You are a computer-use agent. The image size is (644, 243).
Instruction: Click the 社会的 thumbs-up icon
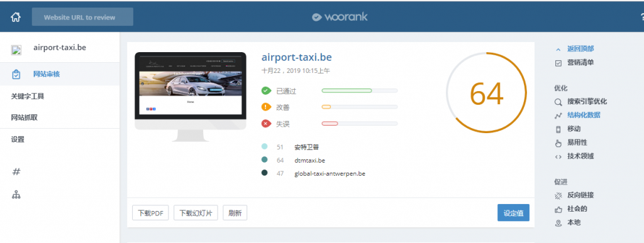(x=558, y=209)
